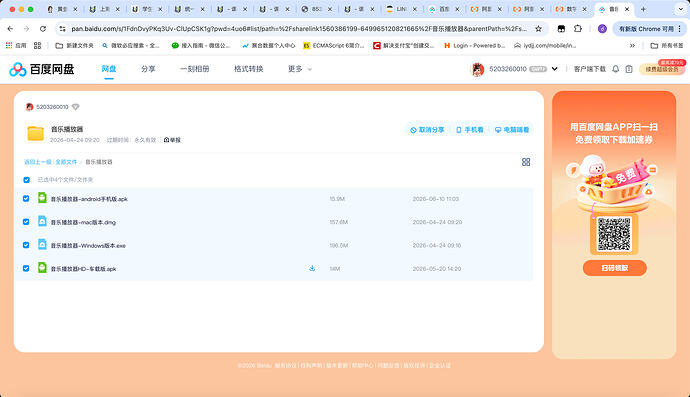Click the 取消分享 button

(x=427, y=130)
